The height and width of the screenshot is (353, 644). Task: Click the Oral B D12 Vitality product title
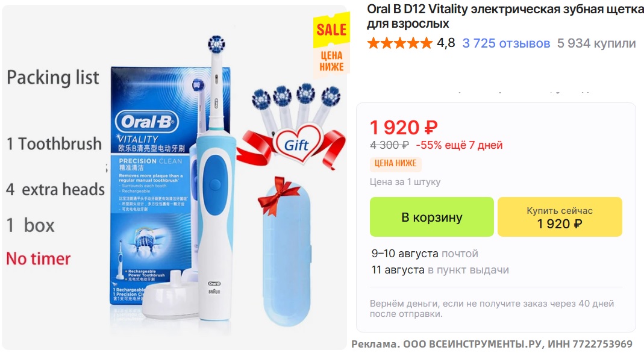pos(505,16)
